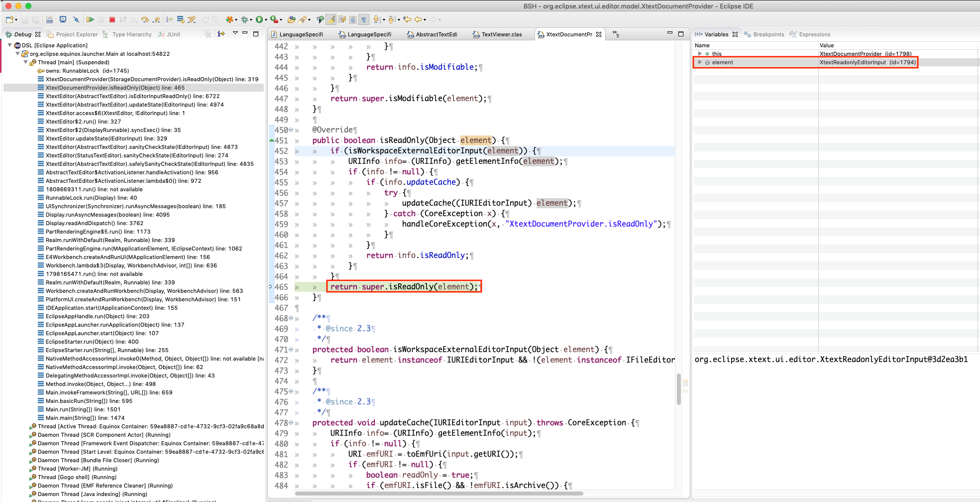Click the Next Annotation toolbar icon

(x=377, y=20)
